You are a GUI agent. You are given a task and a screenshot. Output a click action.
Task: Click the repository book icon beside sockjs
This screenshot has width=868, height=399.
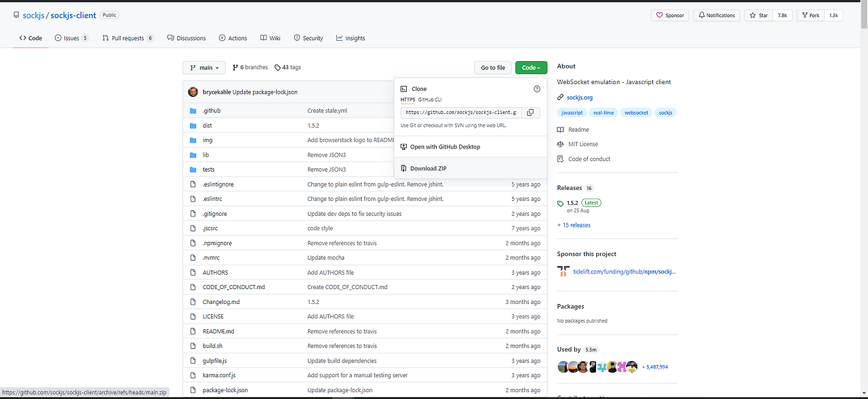pos(16,14)
